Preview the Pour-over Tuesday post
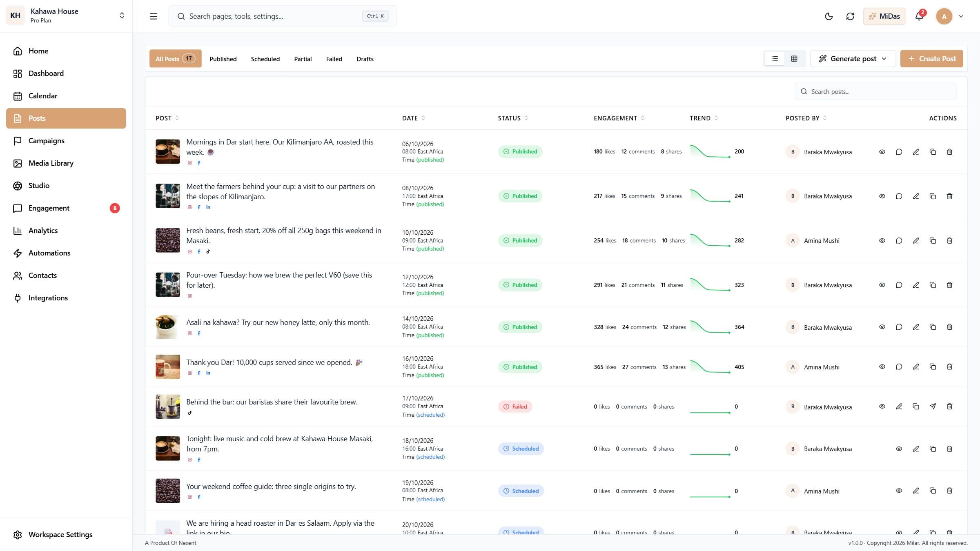 [882, 285]
